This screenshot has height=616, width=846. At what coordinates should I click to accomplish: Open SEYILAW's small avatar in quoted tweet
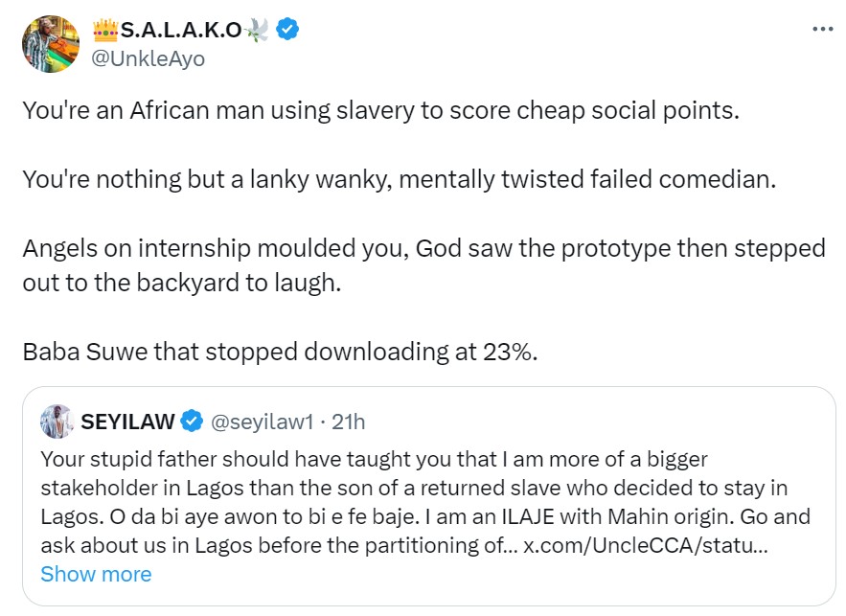(58, 421)
